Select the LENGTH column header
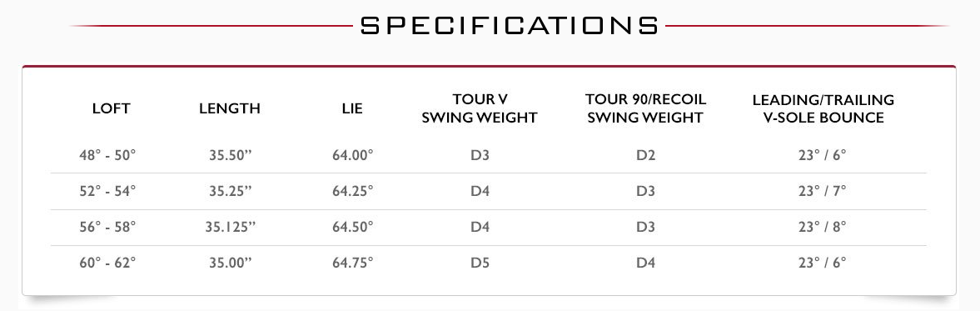980x311 pixels. (x=230, y=108)
